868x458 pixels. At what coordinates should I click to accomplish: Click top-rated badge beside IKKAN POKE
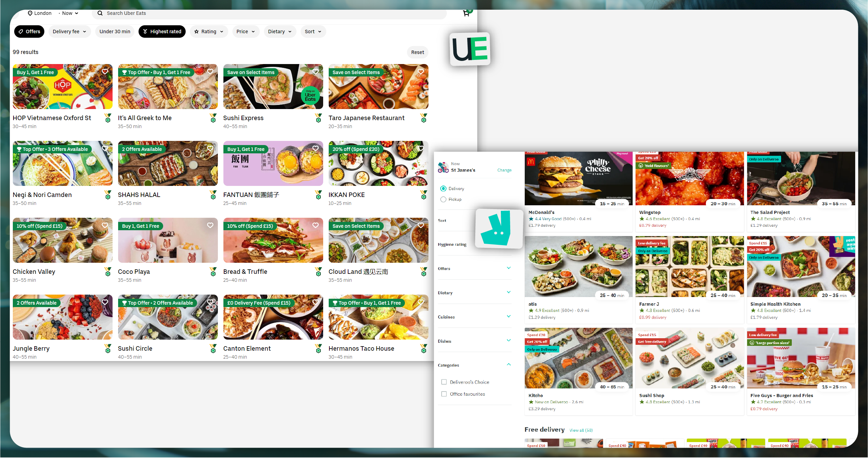point(424,195)
